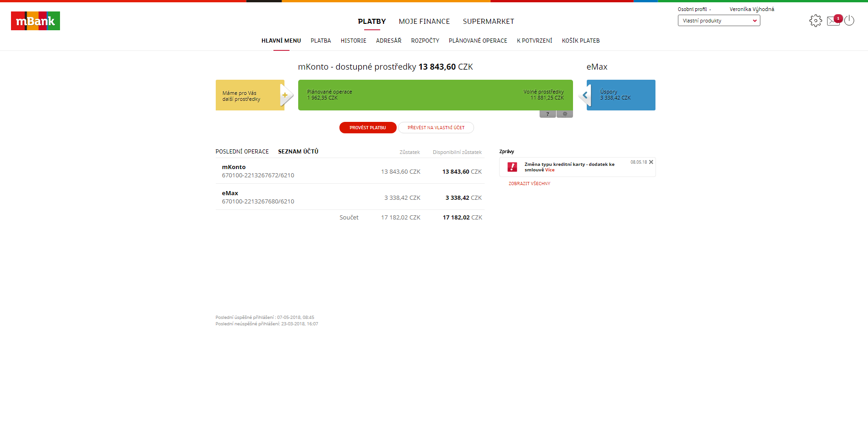Screen dimensions: 868x433
Task: Go to HLAVNÍ MENU
Action: [x=281, y=41]
